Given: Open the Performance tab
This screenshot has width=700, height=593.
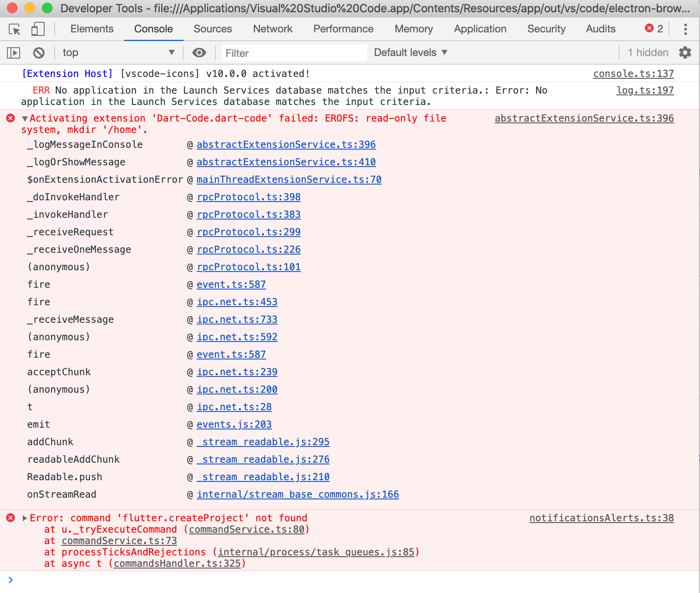Looking at the screenshot, I should [343, 29].
